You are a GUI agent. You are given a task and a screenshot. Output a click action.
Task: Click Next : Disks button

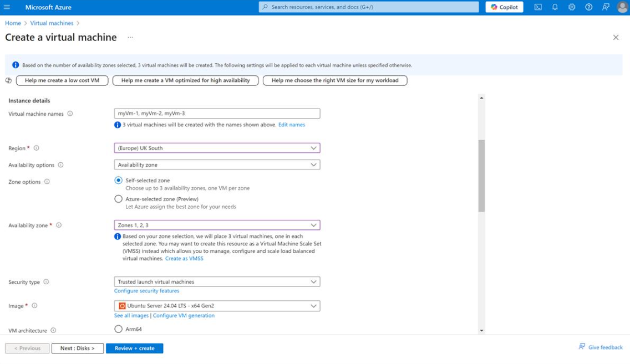78,348
